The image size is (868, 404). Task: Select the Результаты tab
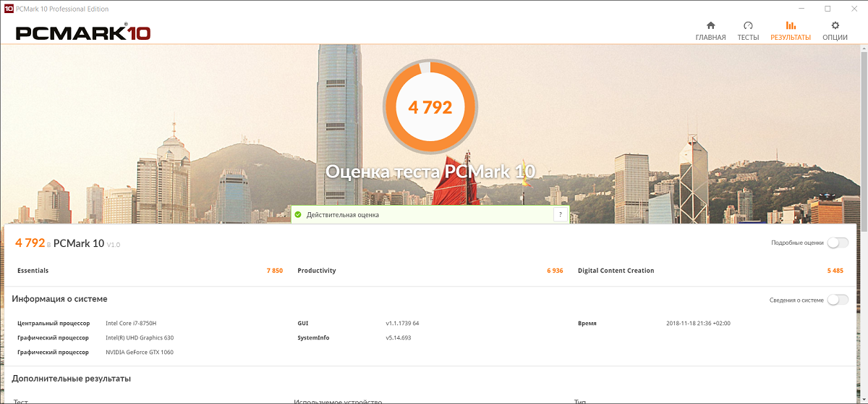click(x=791, y=37)
